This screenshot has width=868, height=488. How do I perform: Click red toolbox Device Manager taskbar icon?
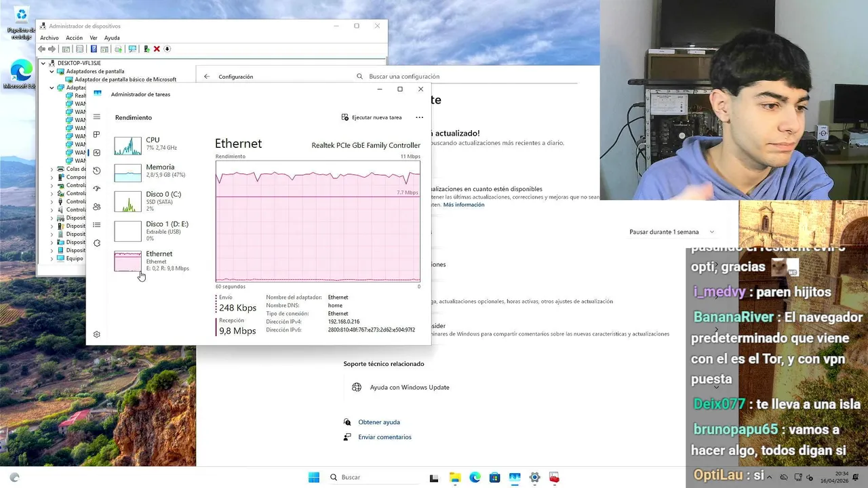pyautogui.click(x=554, y=477)
